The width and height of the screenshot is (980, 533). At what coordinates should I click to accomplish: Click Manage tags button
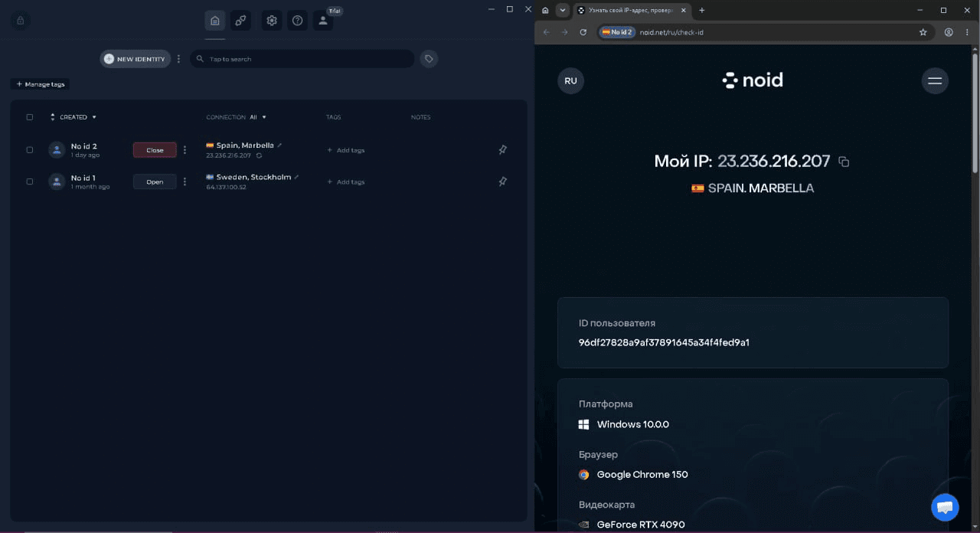(x=41, y=84)
